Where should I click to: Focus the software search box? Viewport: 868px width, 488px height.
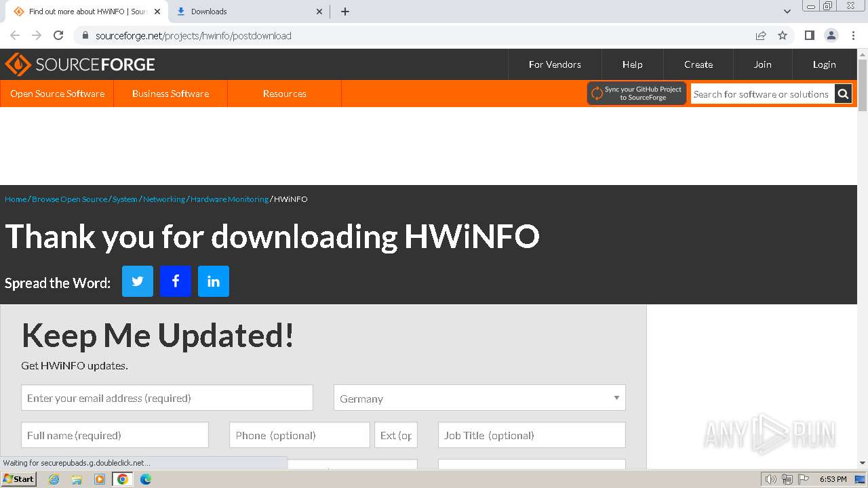[x=762, y=94]
